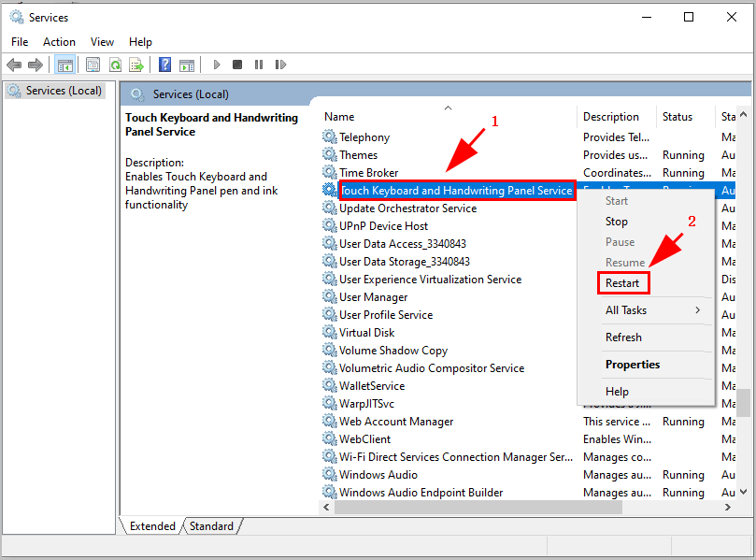756x560 pixels.
Task: Click gear icon beside User Manager
Action: coord(330,297)
